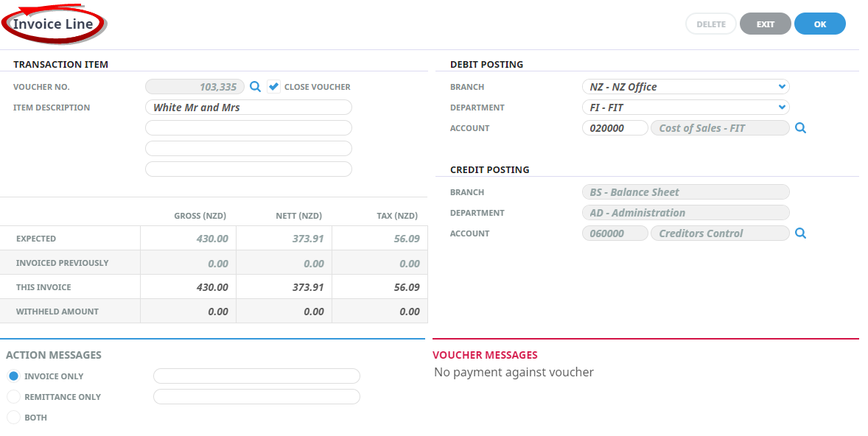Open credit posting account lookup search icon

point(800,233)
